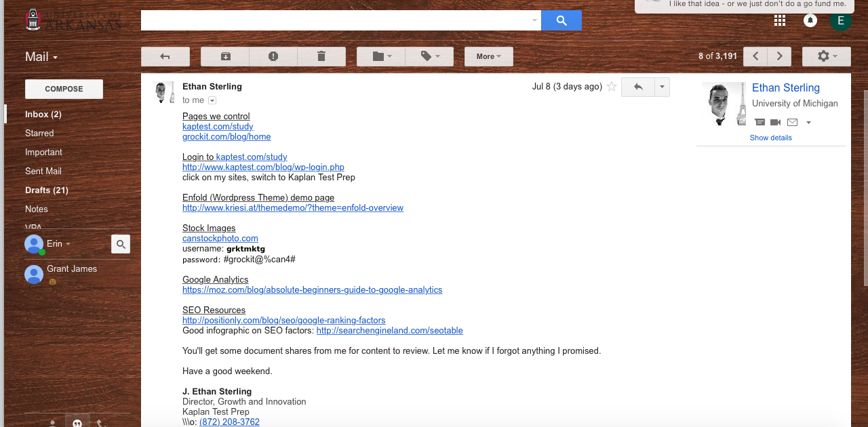Go to the older email
Screen dimensions: 868x427
(x=780, y=56)
